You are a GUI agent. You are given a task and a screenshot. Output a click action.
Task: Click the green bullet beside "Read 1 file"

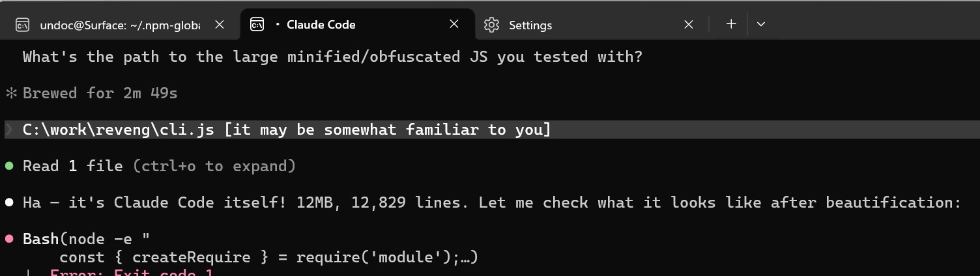10,166
